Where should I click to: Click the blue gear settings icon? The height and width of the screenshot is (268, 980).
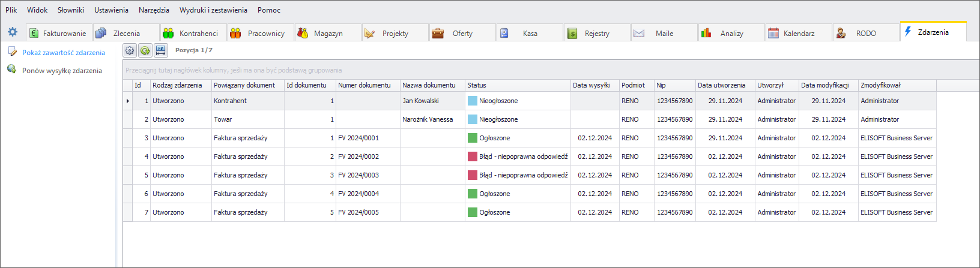(x=13, y=32)
